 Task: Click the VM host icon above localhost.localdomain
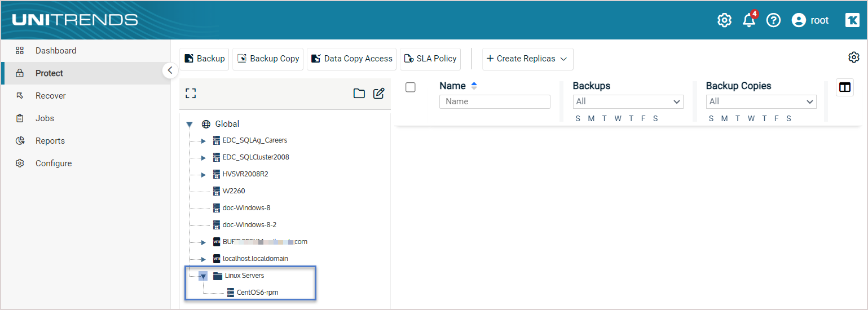(x=217, y=242)
